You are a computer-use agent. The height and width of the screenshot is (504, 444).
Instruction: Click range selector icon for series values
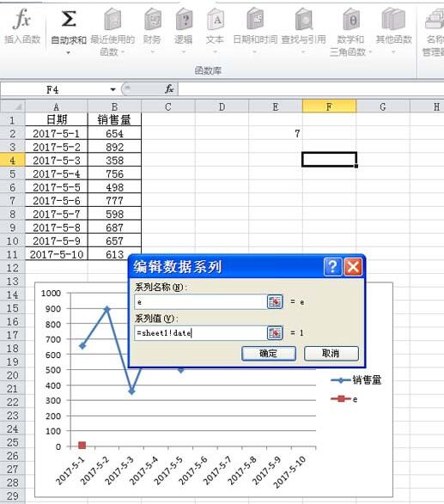point(275,332)
